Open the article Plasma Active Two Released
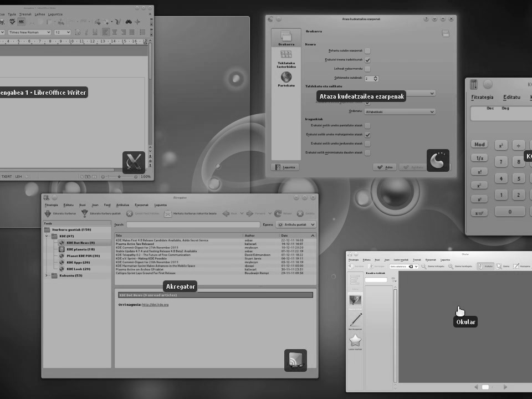 (x=135, y=244)
